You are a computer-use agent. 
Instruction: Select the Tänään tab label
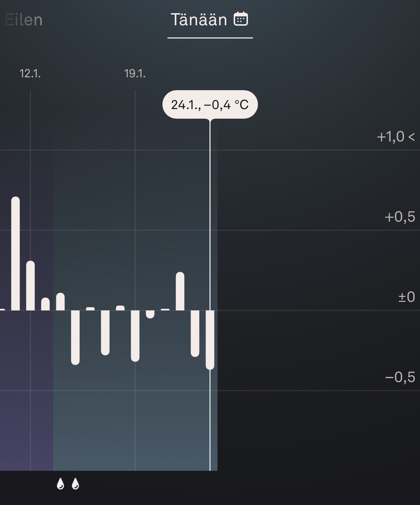tap(199, 20)
